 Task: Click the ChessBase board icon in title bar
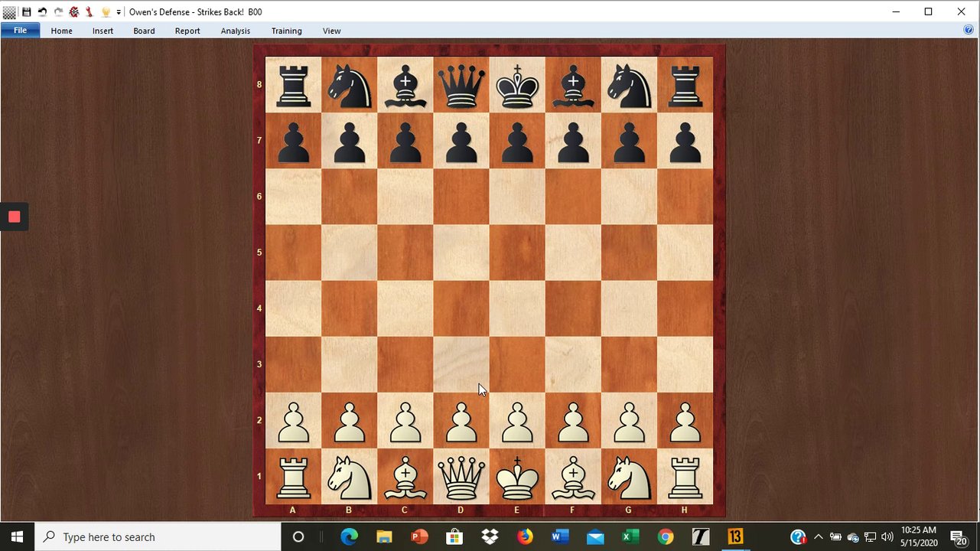coord(9,11)
